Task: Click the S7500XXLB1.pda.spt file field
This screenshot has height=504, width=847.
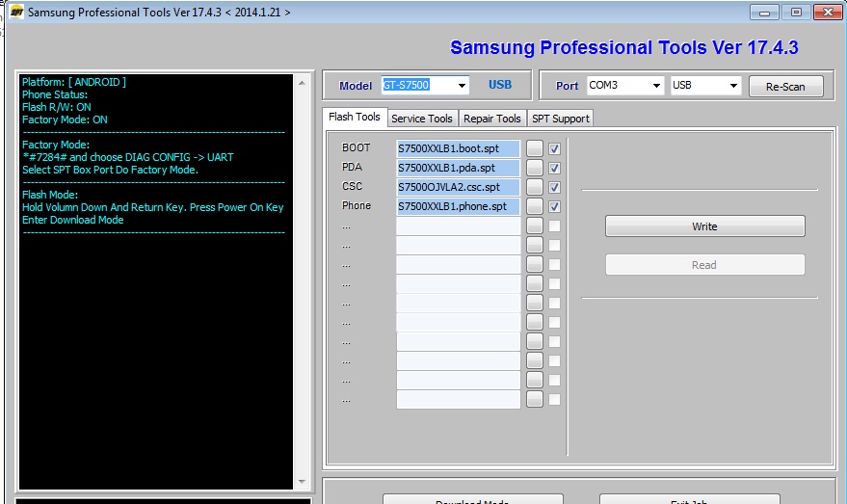Action: (458, 168)
